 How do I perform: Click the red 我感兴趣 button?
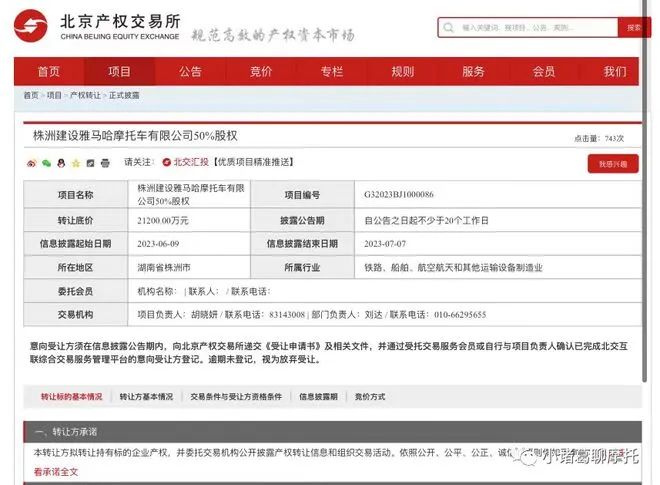613,164
